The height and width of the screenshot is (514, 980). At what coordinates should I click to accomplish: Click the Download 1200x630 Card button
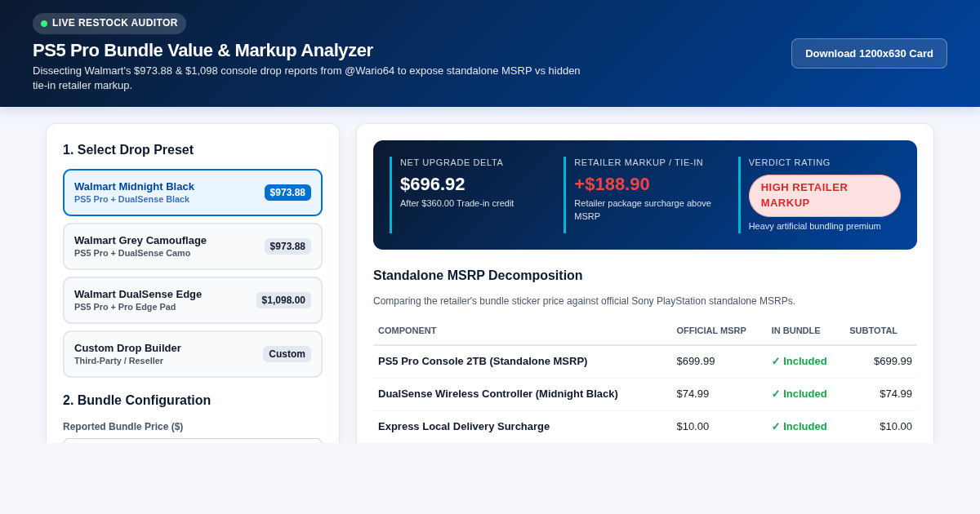pyautogui.click(x=869, y=53)
